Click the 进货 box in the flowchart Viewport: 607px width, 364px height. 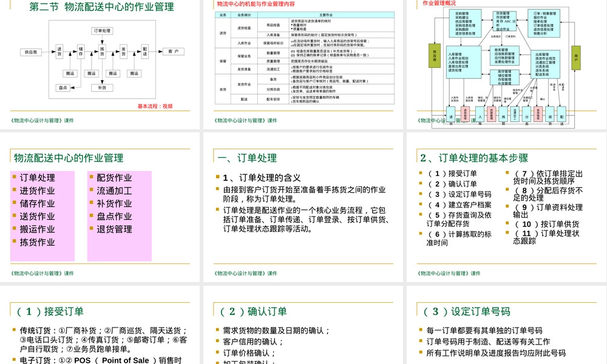[x=59, y=52]
